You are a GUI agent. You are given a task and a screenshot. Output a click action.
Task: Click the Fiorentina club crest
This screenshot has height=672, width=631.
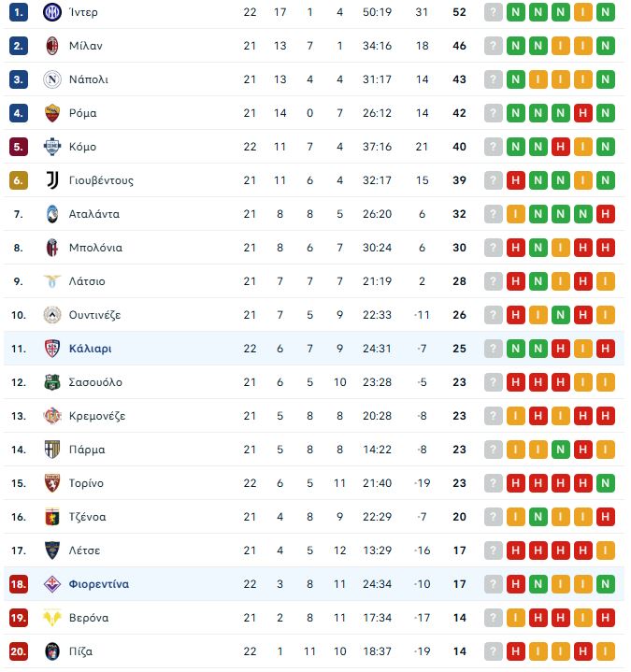[x=51, y=584]
